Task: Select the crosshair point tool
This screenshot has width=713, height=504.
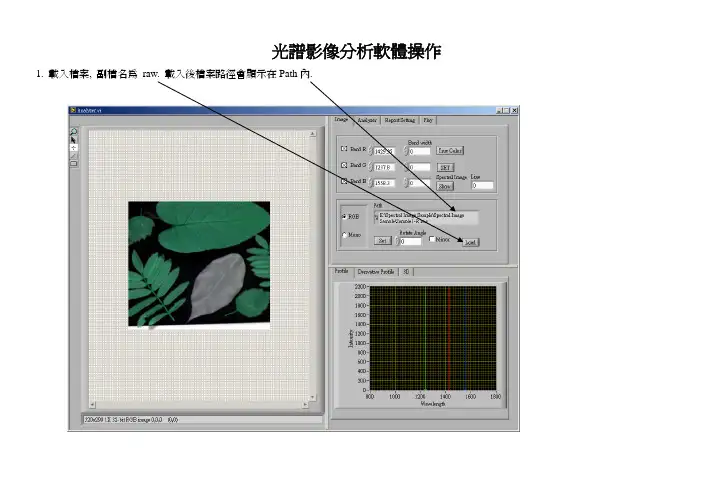Action: [x=74, y=147]
